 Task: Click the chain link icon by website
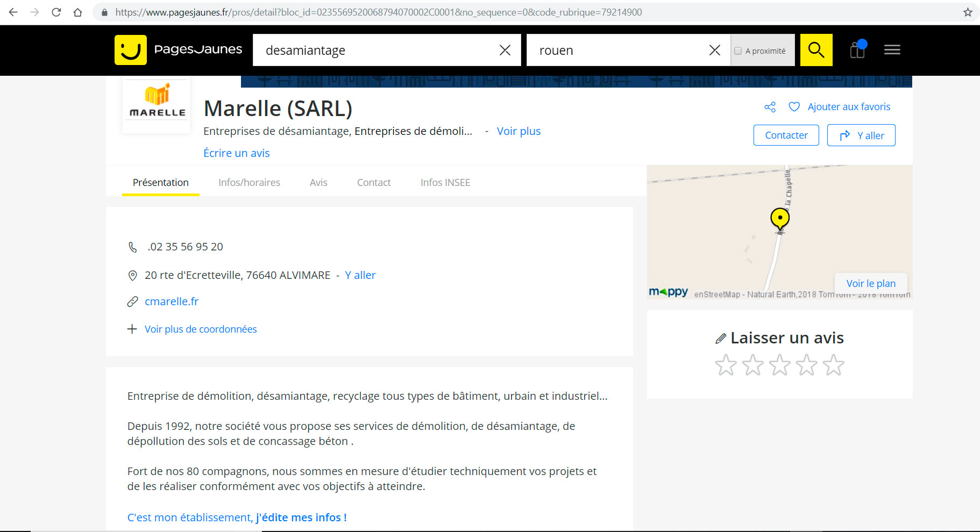132,302
